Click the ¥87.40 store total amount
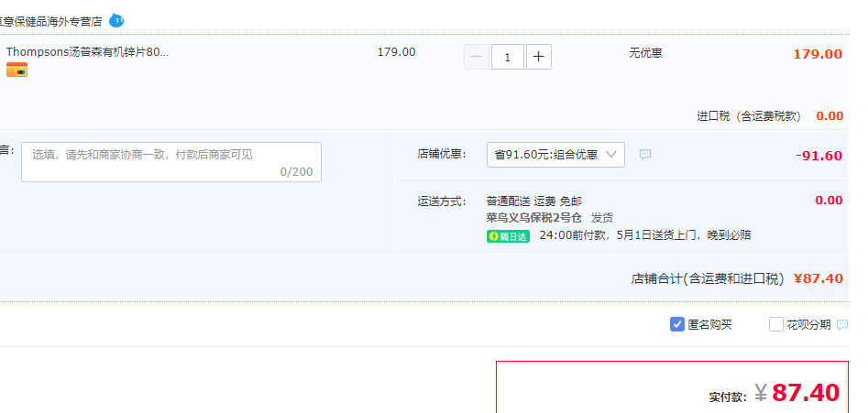 [x=819, y=278]
